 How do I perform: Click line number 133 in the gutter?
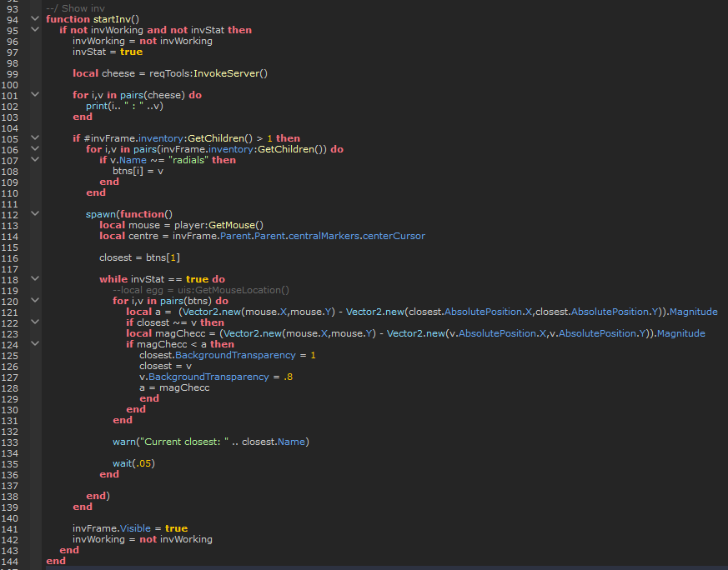pyautogui.click(x=10, y=442)
